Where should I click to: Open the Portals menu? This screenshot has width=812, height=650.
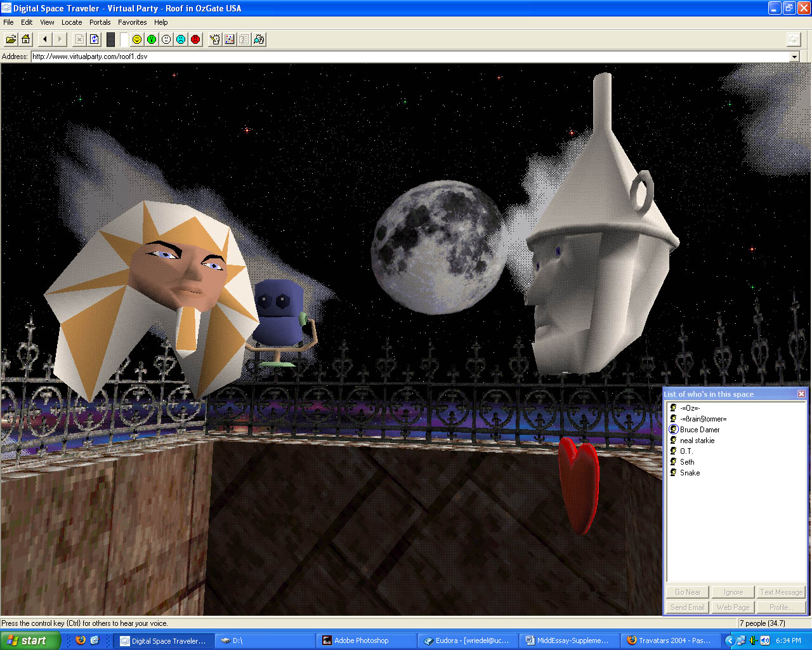coord(100,22)
